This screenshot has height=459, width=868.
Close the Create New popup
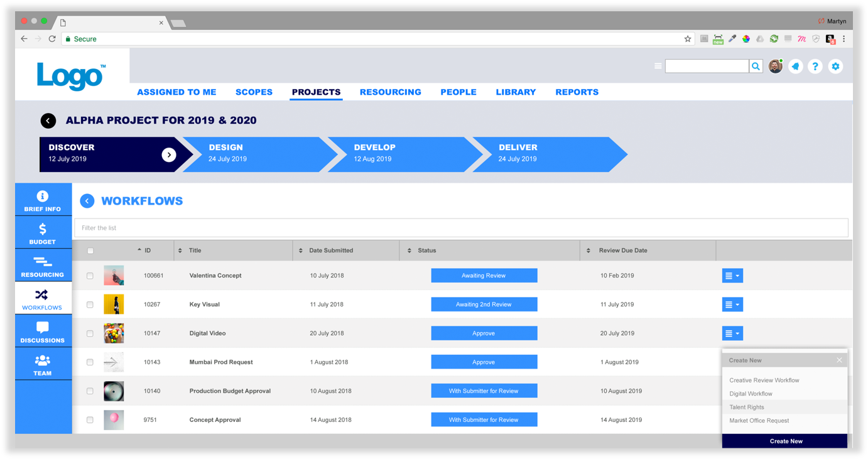[839, 360]
